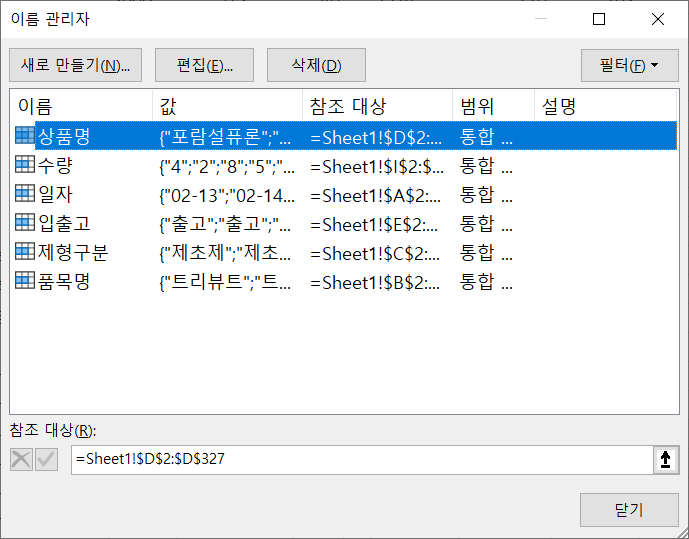689x539 pixels.
Task: Click the =Sheet1!$I$2:$... reference cell
Action: coord(377,166)
